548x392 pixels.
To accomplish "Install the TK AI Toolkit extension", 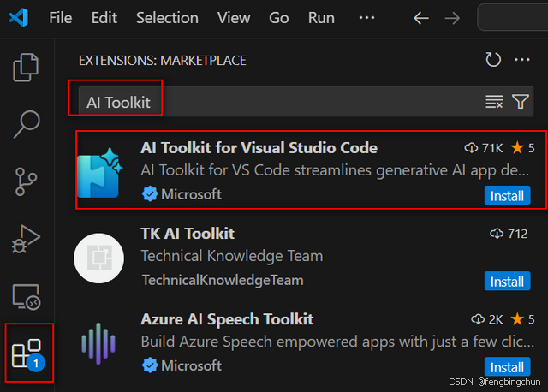I will tap(507, 282).
